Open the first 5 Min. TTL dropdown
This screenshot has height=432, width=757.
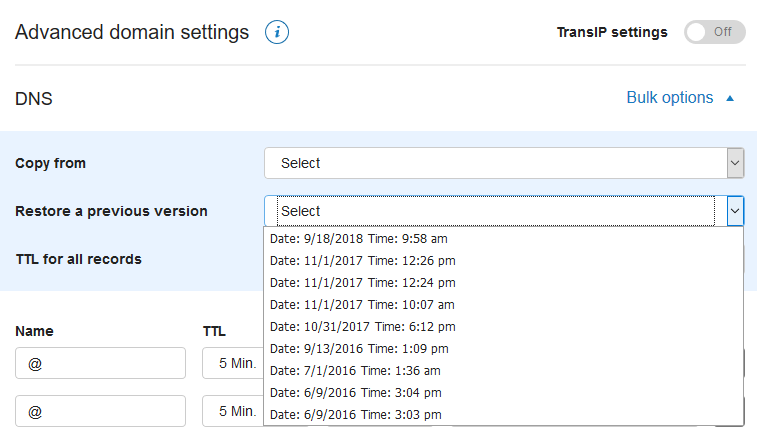pyautogui.click(x=233, y=363)
